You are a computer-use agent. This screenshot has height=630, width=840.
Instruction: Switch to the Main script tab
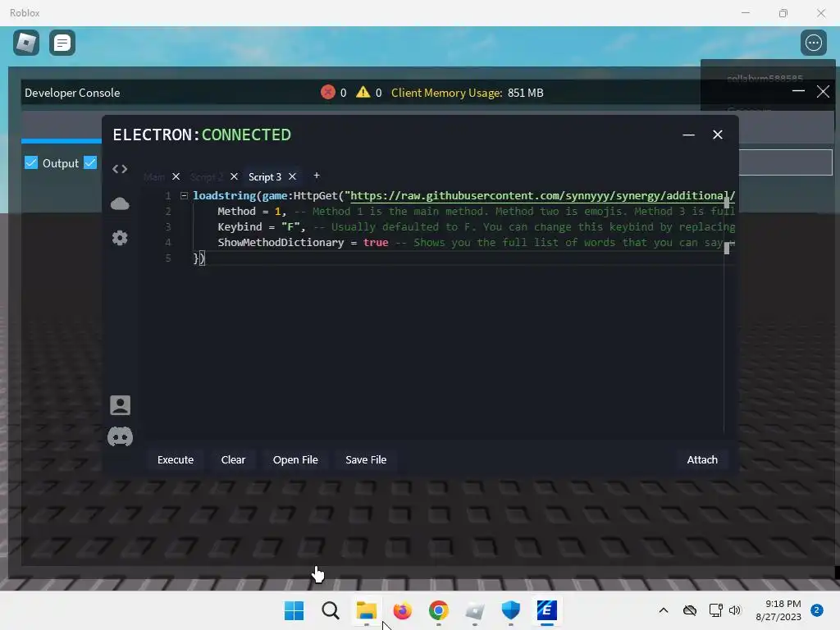(154, 177)
